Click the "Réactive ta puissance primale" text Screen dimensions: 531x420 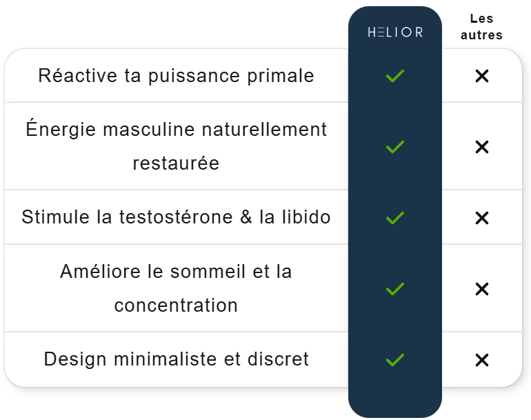176,75
